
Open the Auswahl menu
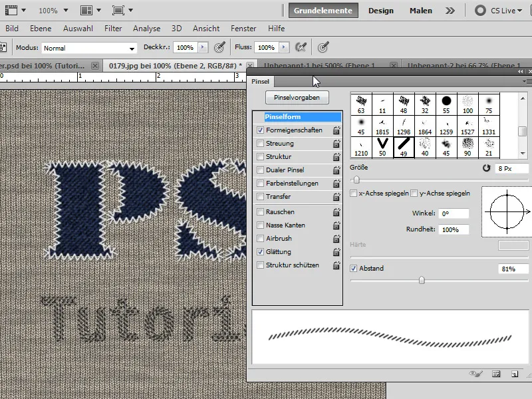pos(78,29)
